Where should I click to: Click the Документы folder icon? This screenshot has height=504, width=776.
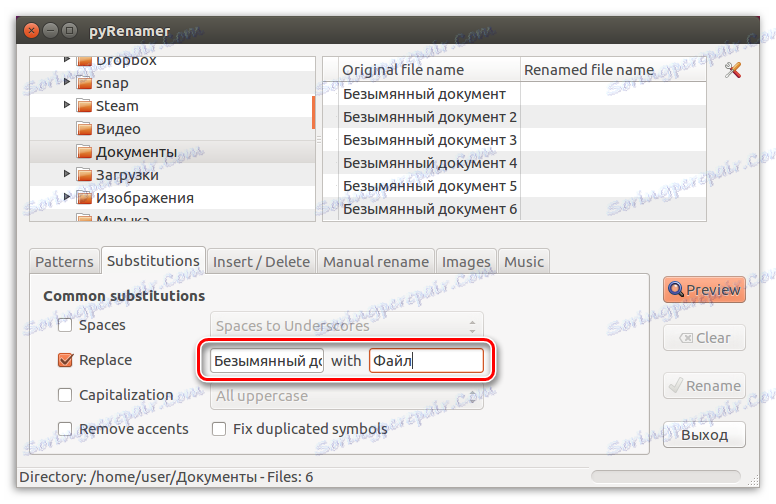(84, 151)
